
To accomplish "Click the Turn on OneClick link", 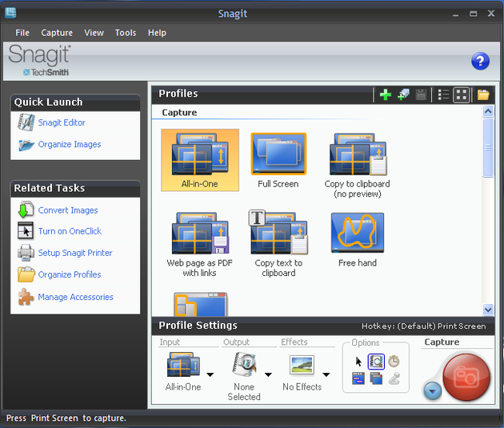I will point(70,231).
